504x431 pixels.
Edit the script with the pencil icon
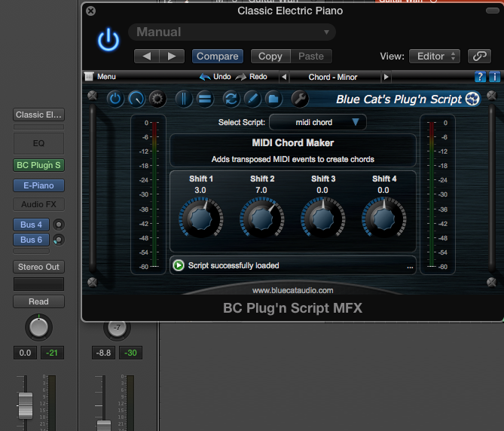point(252,99)
